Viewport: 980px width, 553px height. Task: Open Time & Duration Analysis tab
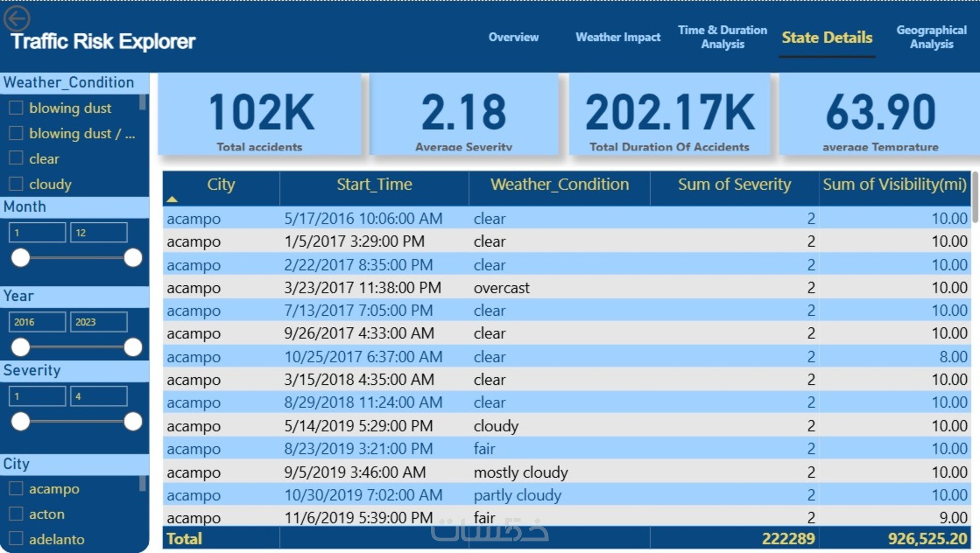[x=723, y=37]
